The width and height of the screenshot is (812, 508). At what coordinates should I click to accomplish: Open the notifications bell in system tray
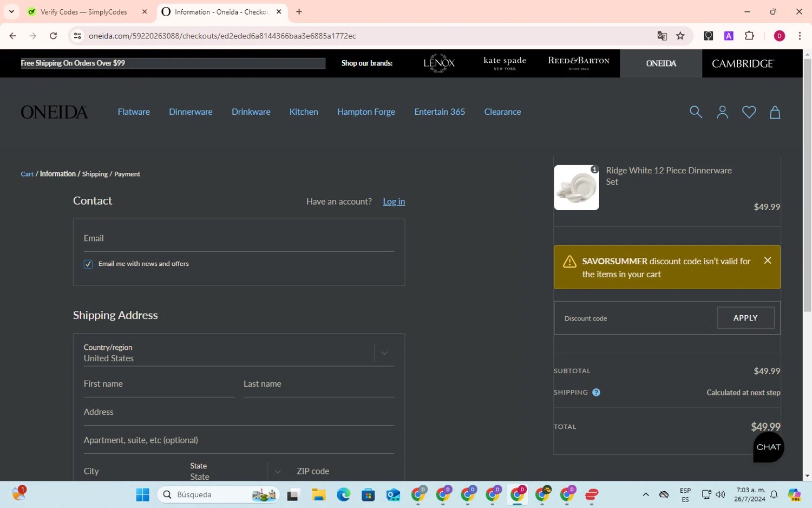click(774, 494)
